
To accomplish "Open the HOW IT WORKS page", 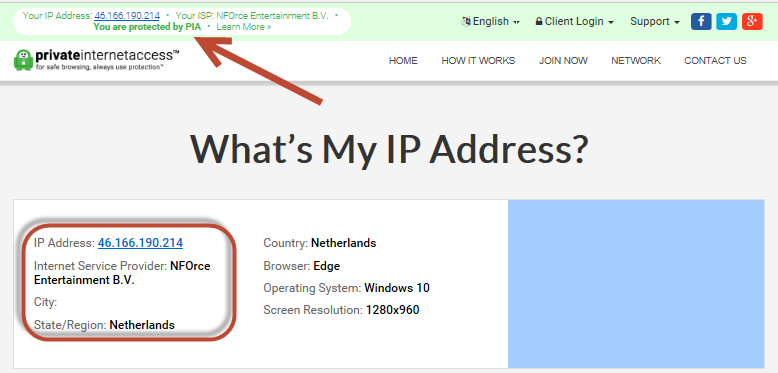I will [478, 61].
